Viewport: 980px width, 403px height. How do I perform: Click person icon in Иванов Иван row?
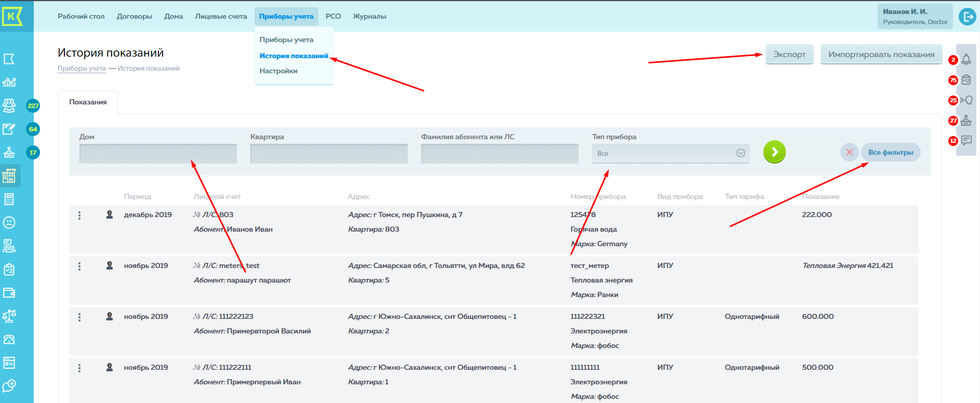(x=110, y=214)
